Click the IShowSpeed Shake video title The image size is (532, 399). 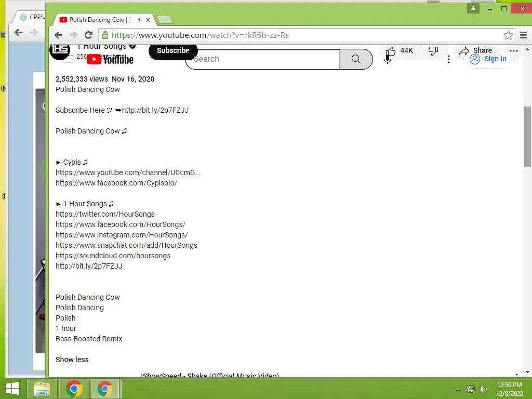[210, 375]
